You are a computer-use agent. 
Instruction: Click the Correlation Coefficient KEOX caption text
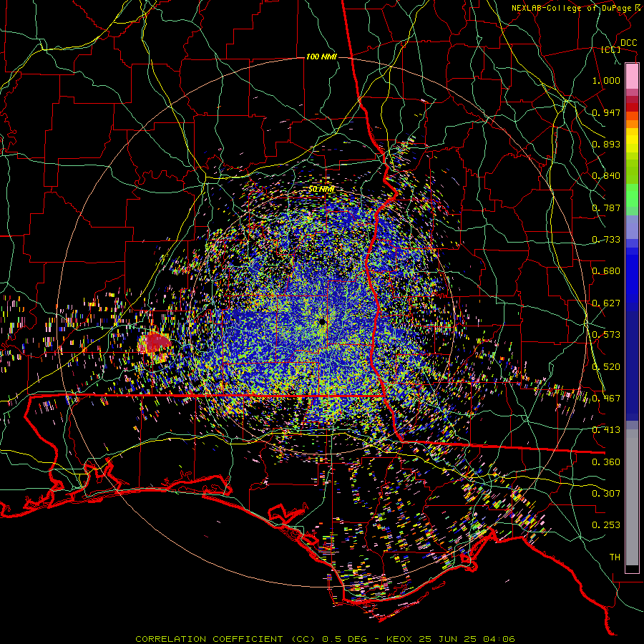(325, 639)
